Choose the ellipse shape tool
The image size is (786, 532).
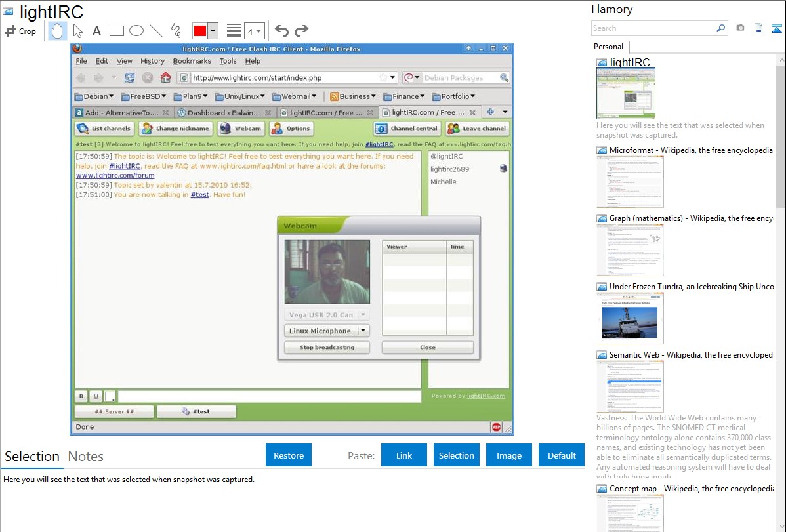[x=136, y=31]
